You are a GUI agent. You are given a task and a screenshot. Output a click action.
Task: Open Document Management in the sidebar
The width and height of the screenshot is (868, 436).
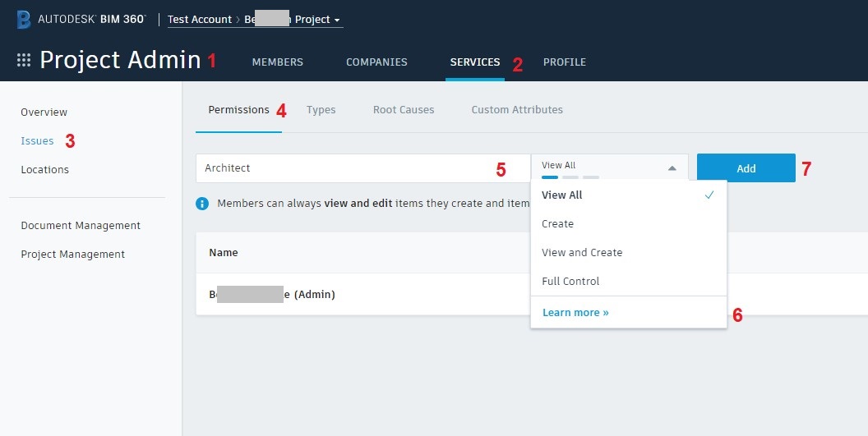(x=81, y=225)
